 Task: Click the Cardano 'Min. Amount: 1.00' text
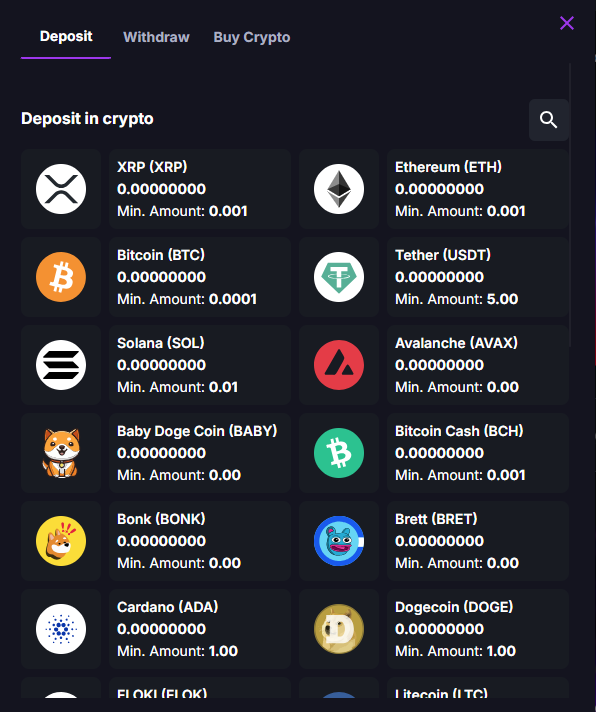177,651
